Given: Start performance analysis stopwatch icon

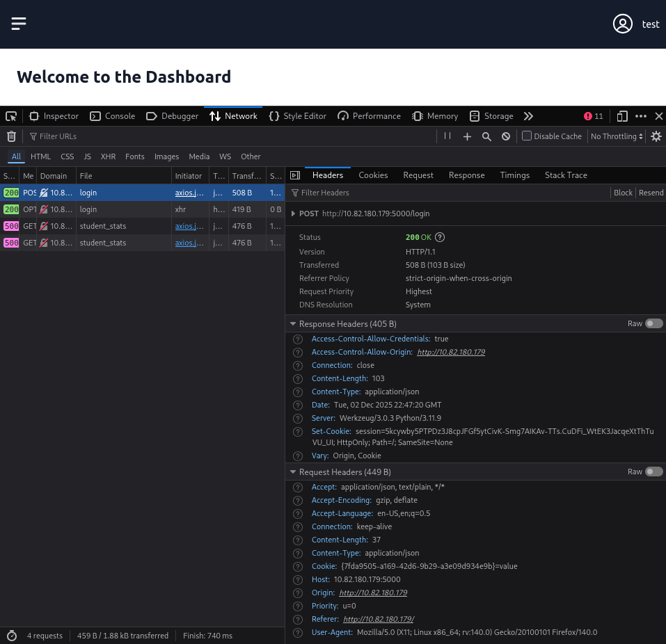Looking at the screenshot, I should 12,636.
